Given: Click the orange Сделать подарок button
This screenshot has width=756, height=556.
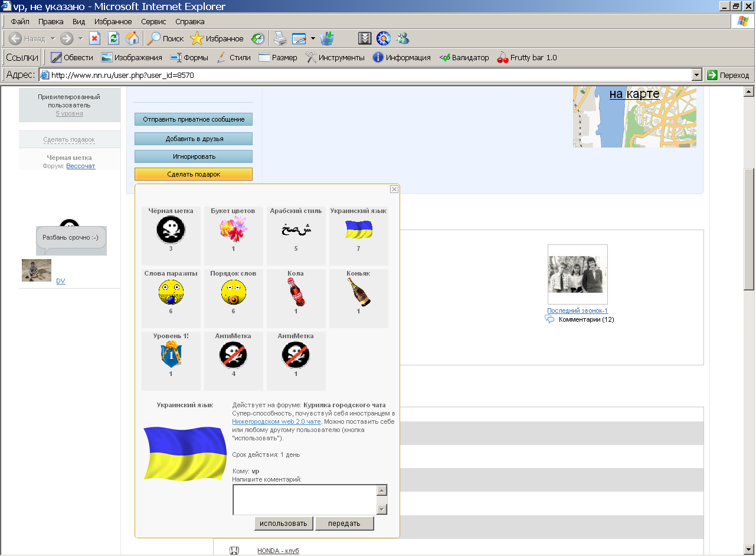Looking at the screenshot, I should (194, 174).
